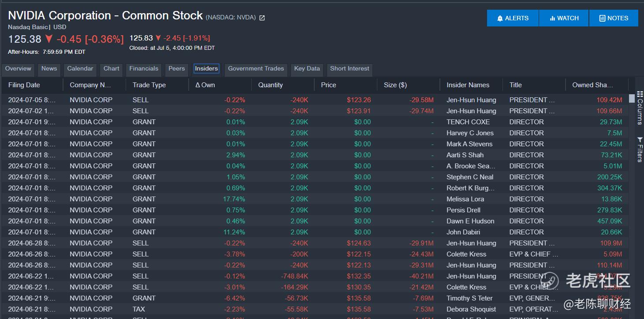This screenshot has height=319, width=644.
Task: Select the Insiders tab
Action: point(206,69)
